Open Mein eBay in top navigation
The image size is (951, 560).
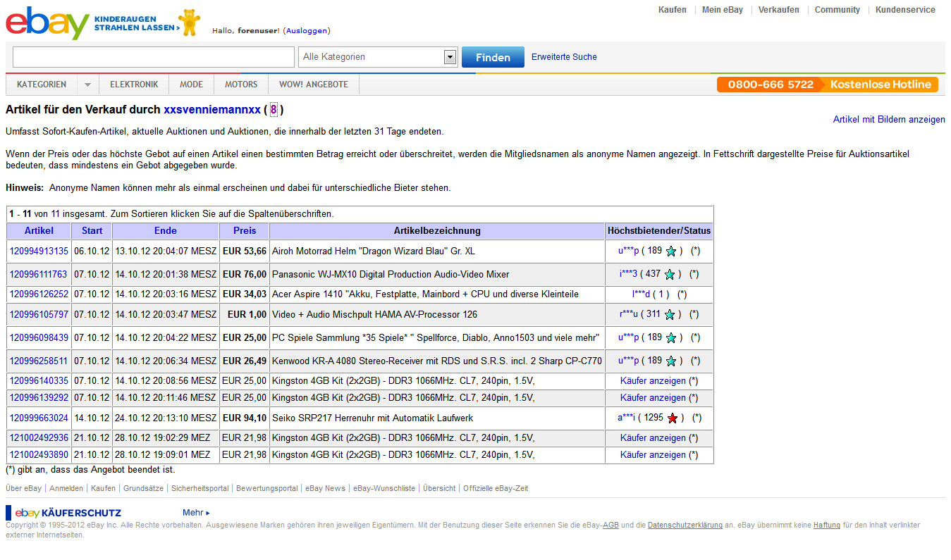[x=723, y=10]
